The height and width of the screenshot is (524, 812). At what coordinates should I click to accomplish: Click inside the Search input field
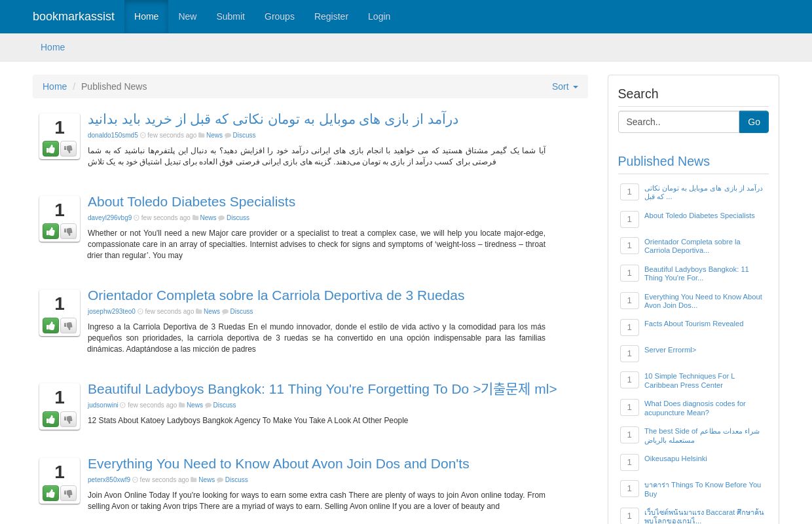tap(678, 122)
